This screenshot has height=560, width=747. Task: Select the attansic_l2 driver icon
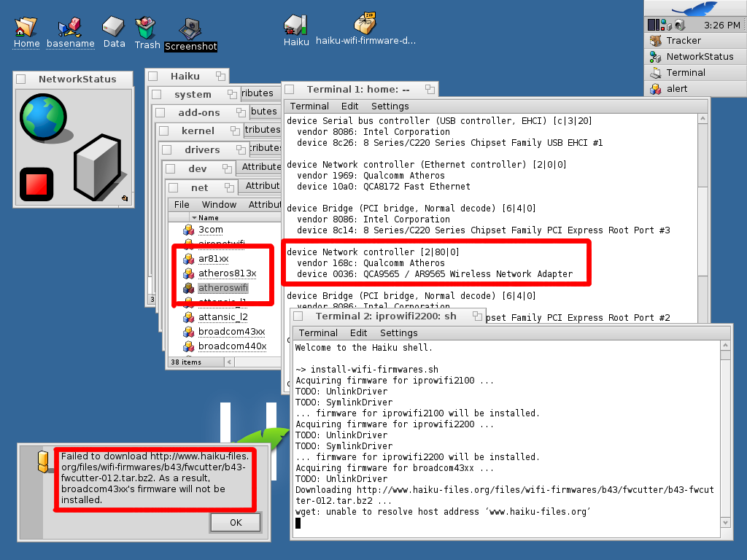coord(189,317)
